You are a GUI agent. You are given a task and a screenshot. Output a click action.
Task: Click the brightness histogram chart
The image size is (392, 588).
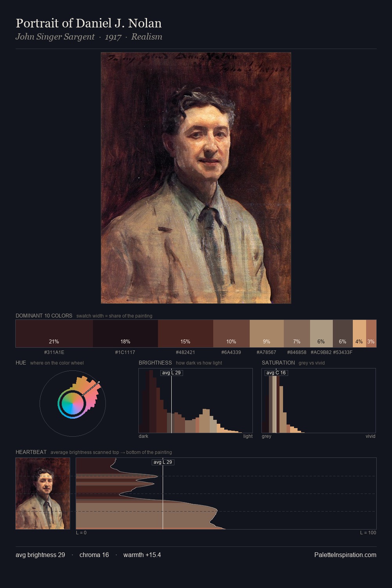pos(196,401)
